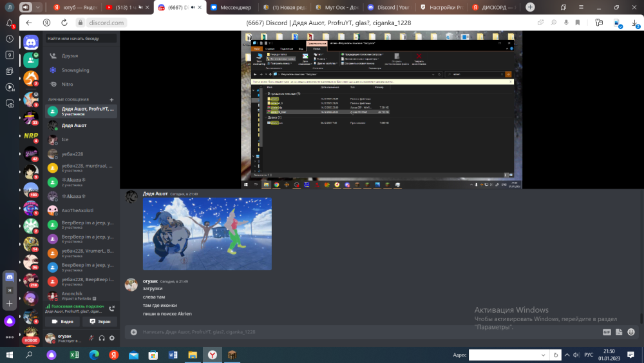Open direct message with Дядя Ашот
This screenshot has width=644, height=363.
81,125
